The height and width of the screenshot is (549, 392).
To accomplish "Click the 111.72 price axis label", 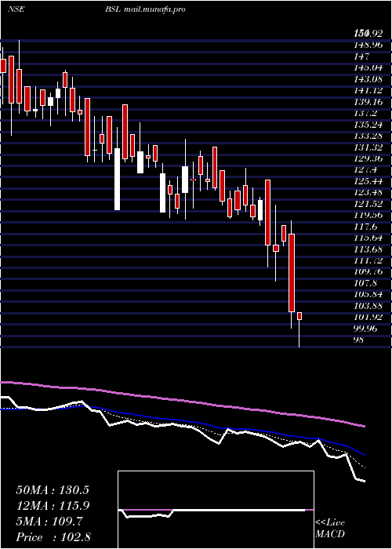I will (368, 261).
